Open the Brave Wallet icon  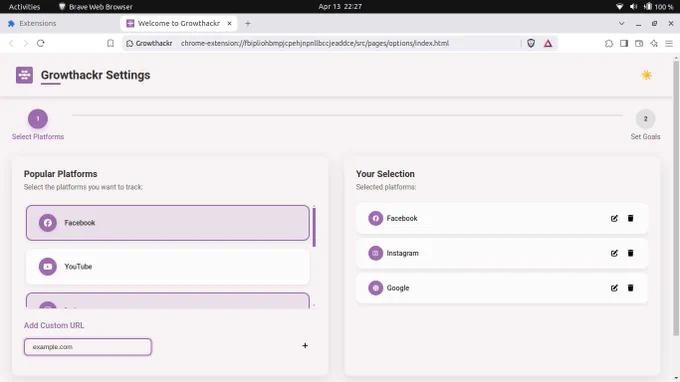(x=639, y=43)
